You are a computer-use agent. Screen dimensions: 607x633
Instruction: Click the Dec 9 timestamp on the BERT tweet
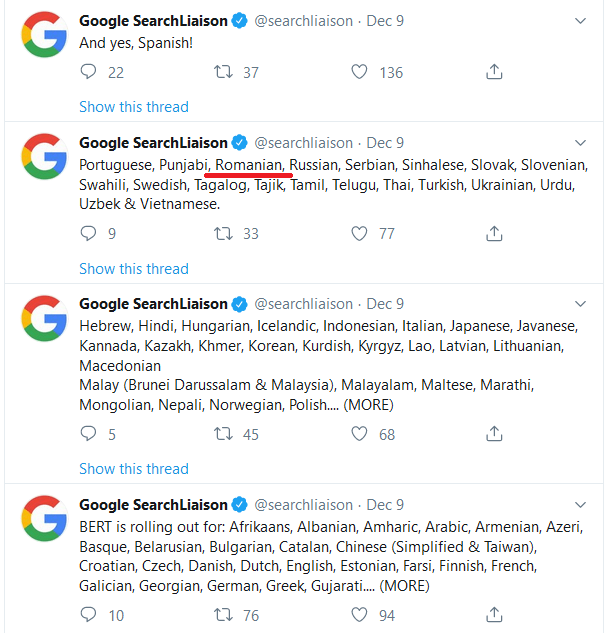point(385,505)
